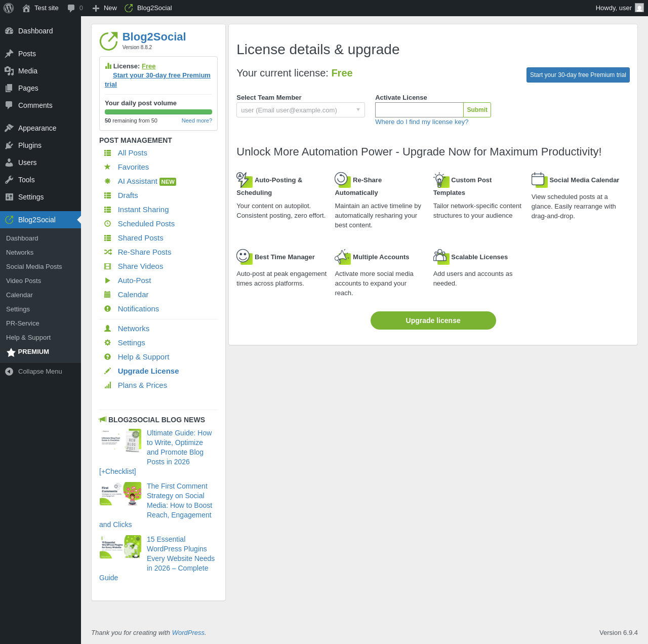
Task: Click the Calendar icon in Post Management
Action: click(x=107, y=295)
